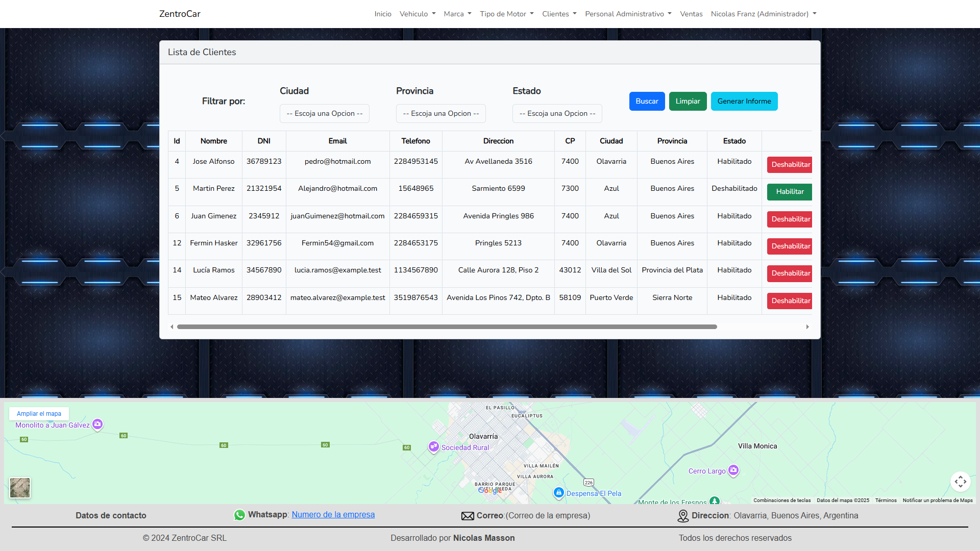The height and width of the screenshot is (551, 980).
Task: Expand the Vehiculo menu
Action: point(417,14)
